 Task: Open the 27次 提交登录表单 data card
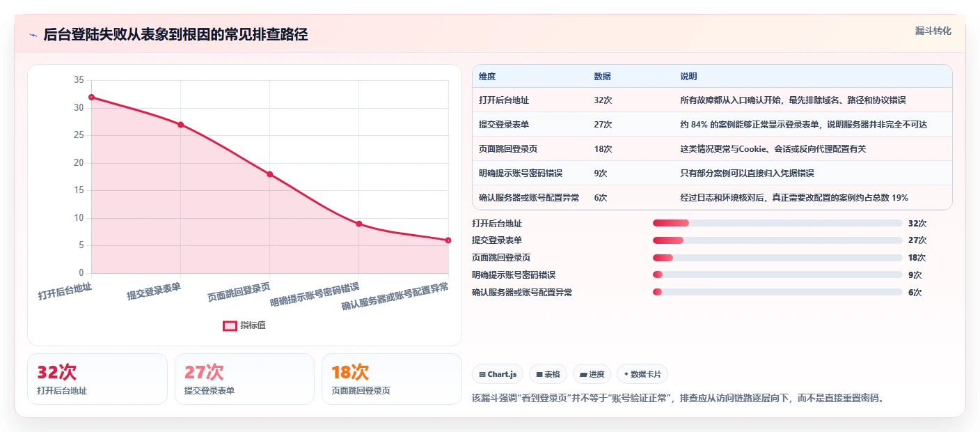[x=244, y=379]
